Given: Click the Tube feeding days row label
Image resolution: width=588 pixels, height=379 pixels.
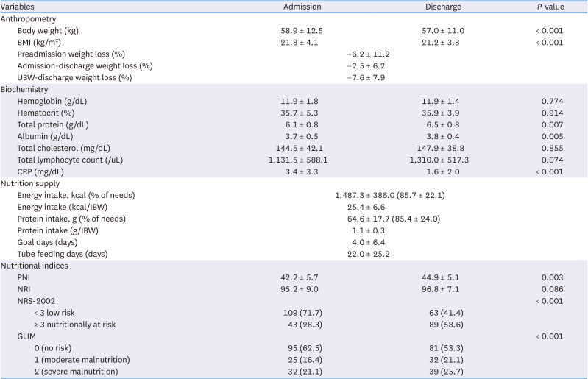Looking at the screenshot, I should tap(62, 254).
